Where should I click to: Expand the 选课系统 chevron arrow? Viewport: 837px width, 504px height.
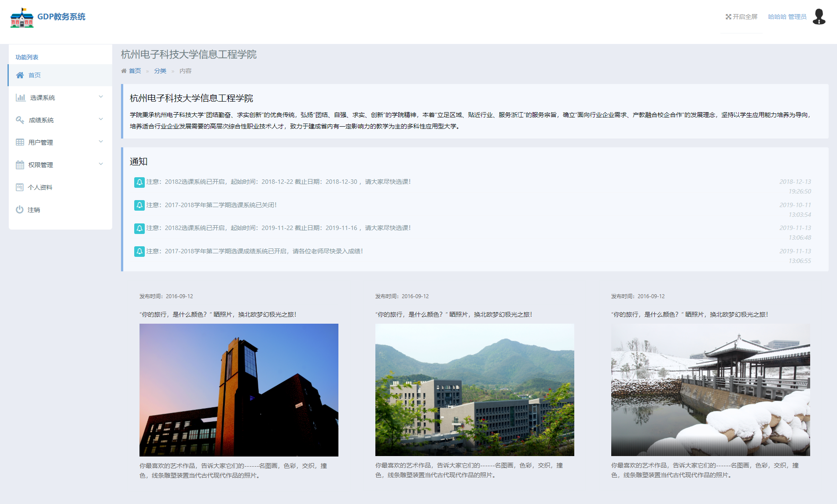click(101, 97)
